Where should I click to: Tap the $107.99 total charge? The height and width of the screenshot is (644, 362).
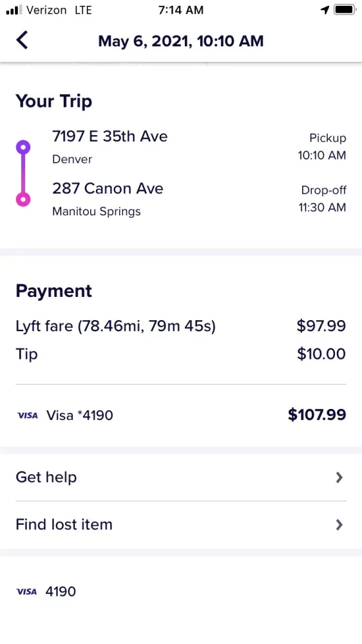[x=317, y=415]
